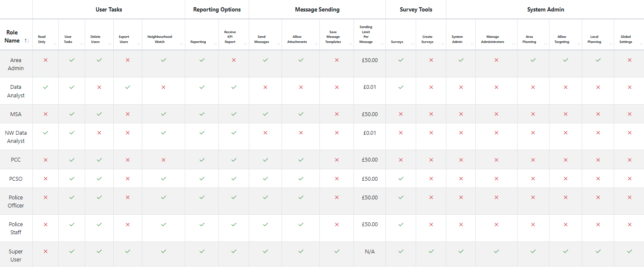
Task: Open the Police Officer role name
Action: click(16, 202)
